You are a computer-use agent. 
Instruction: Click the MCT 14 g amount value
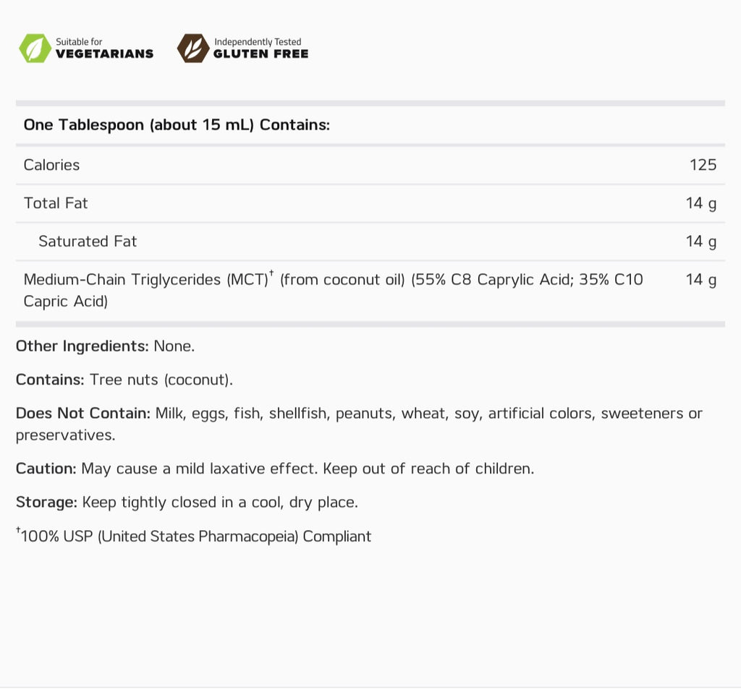[700, 280]
